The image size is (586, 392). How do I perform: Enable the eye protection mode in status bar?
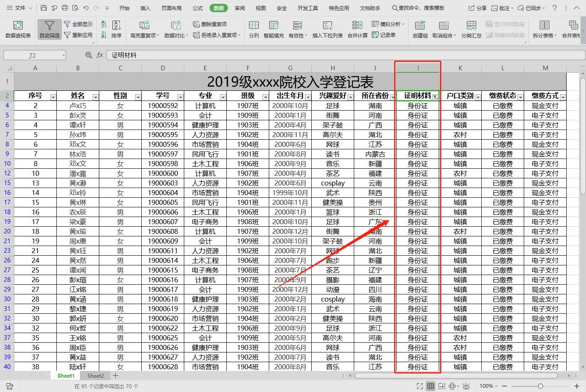pyautogui.click(x=466, y=386)
